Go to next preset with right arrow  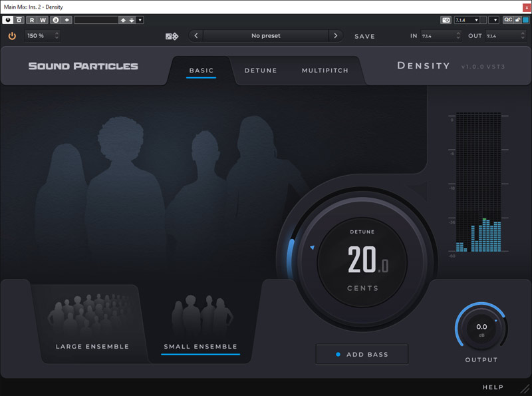(335, 36)
